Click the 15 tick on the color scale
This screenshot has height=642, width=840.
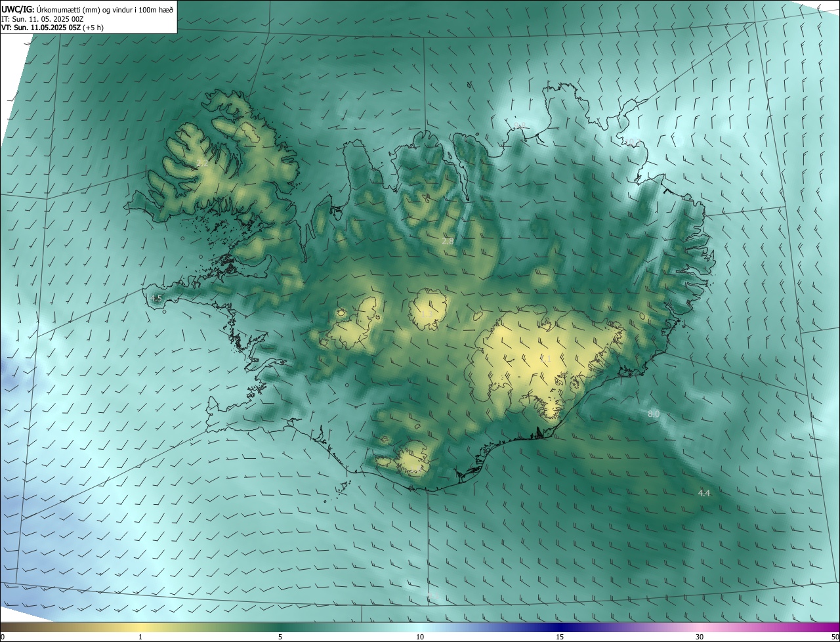tap(560, 637)
